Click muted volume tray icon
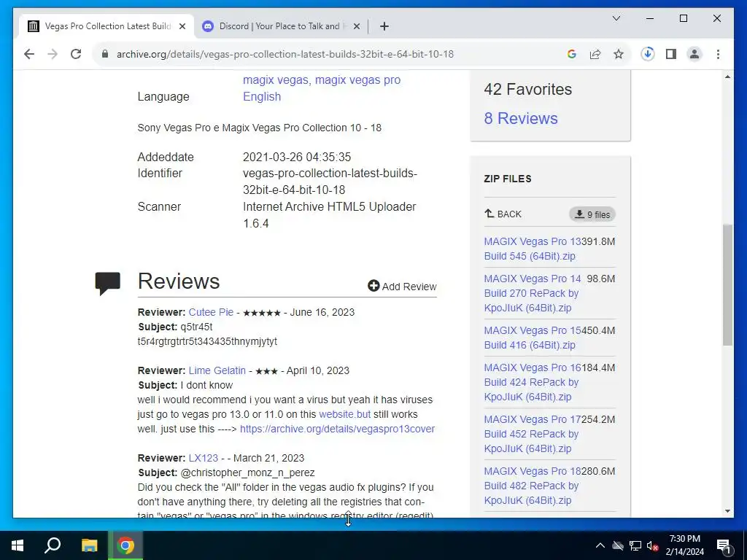The width and height of the screenshot is (747, 560). [x=652, y=545]
